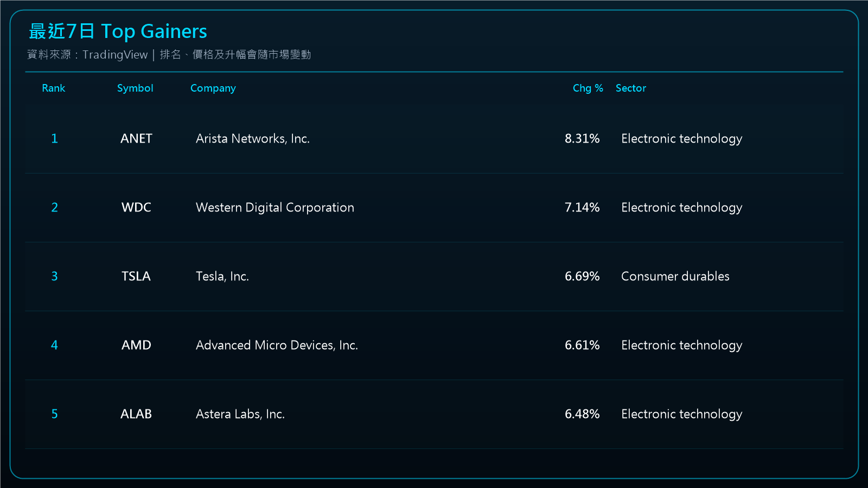Select the WDC ticker symbol
This screenshot has width=868, height=488.
(x=136, y=207)
